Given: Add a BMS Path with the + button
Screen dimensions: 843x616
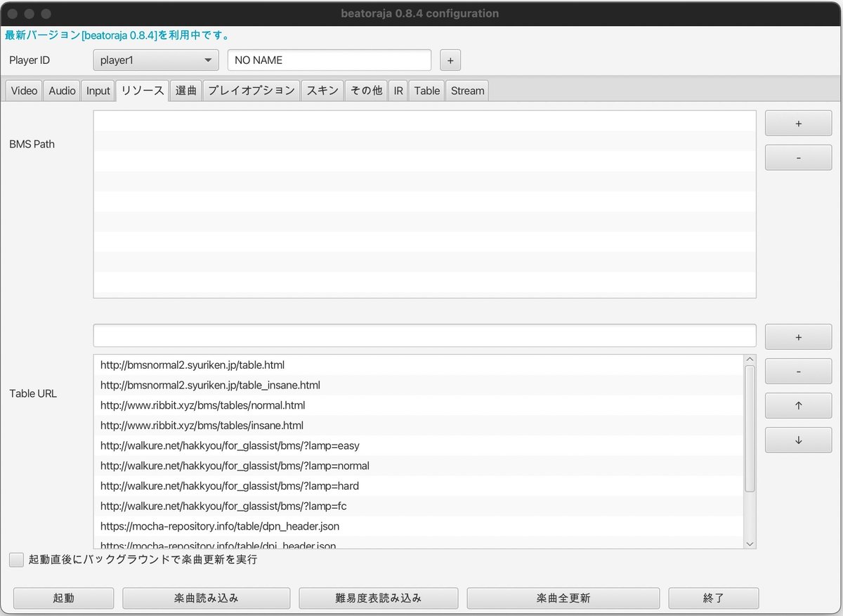Looking at the screenshot, I should pyautogui.click(x=798, y=124).
